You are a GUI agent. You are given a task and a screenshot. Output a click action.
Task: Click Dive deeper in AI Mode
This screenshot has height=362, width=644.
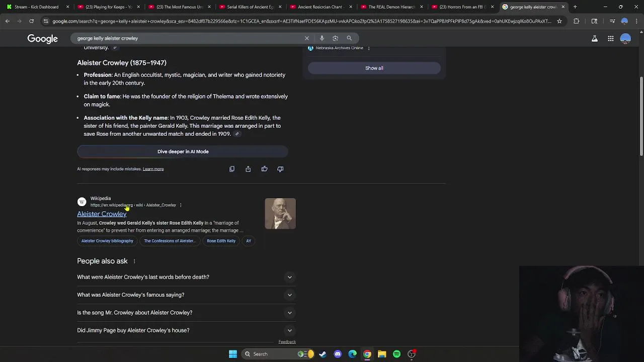click(x=183, y=152)
